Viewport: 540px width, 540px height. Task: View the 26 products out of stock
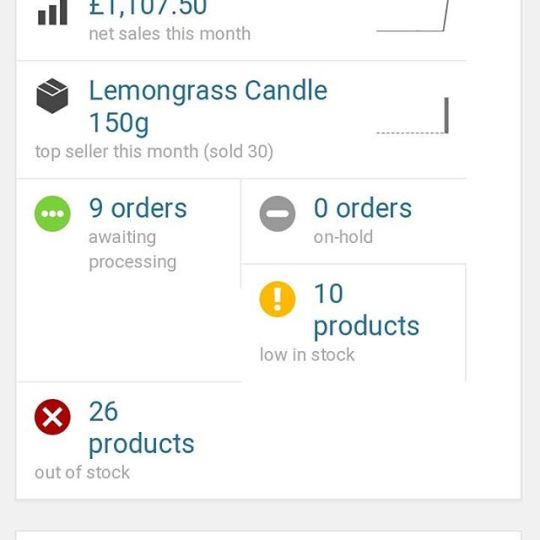click(x=142, y=427)
